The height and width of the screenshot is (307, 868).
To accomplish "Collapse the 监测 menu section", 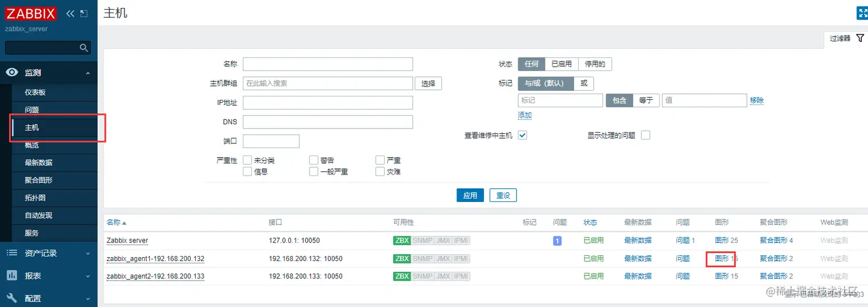I will coord(88,73).
